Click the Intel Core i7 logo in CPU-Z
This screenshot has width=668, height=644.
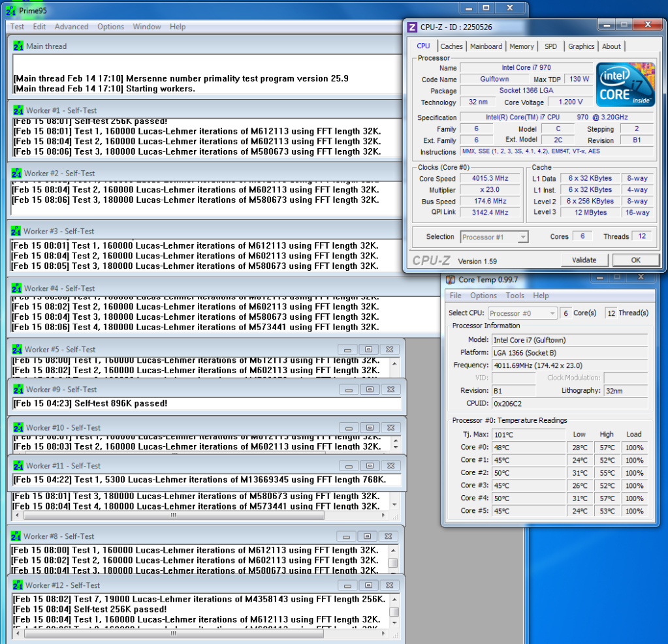pyautogui.click(x=626, y=85)
